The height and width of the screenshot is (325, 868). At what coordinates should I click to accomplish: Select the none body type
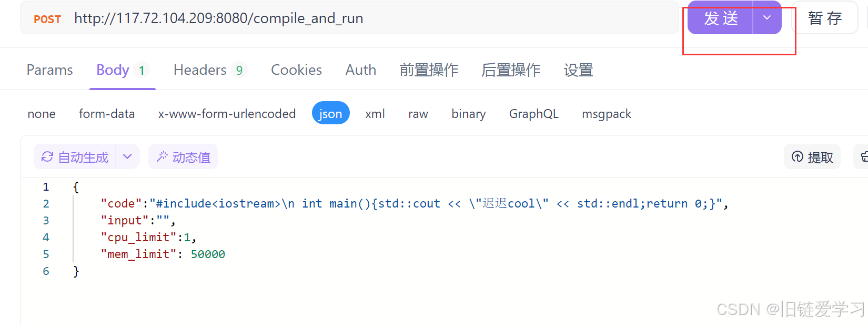[42, 114]
